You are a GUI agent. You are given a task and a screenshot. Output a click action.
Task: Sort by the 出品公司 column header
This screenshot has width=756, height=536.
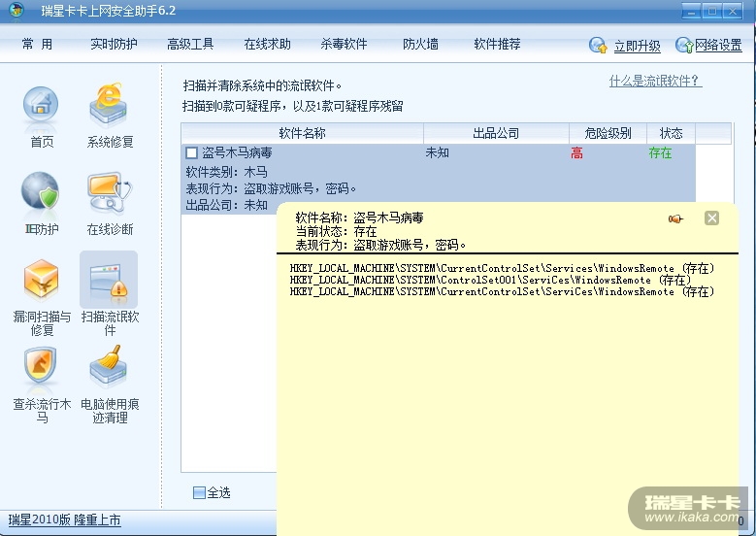coord(496,133)
